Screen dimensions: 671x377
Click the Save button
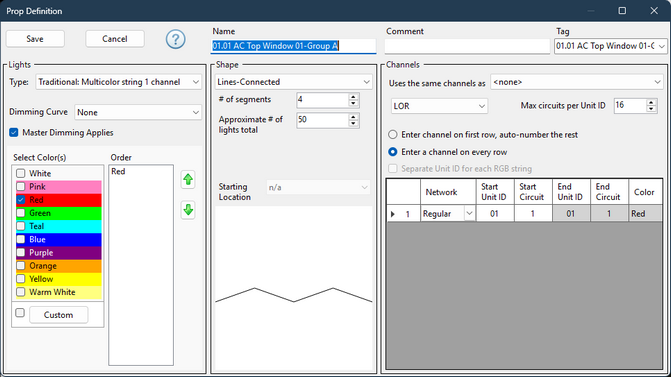[x=35, y=39]
